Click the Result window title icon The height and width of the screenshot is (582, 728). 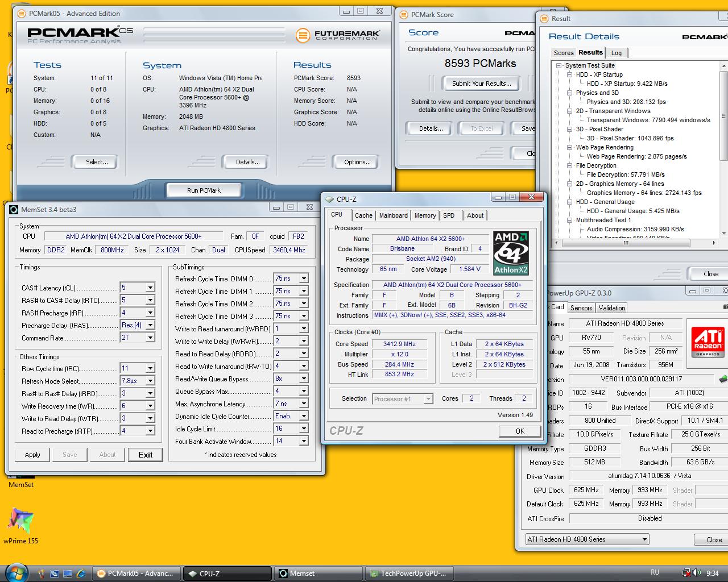(544, 18)
